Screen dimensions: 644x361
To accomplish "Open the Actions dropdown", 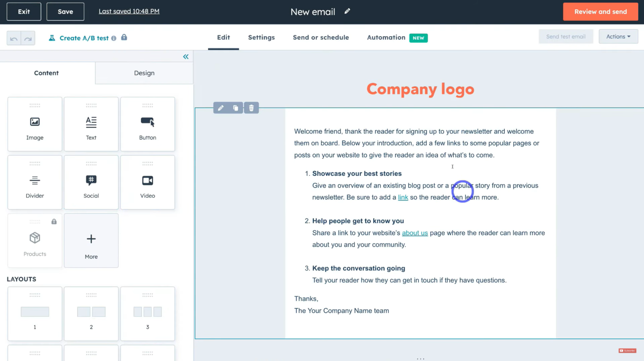I will click(618, 37).
